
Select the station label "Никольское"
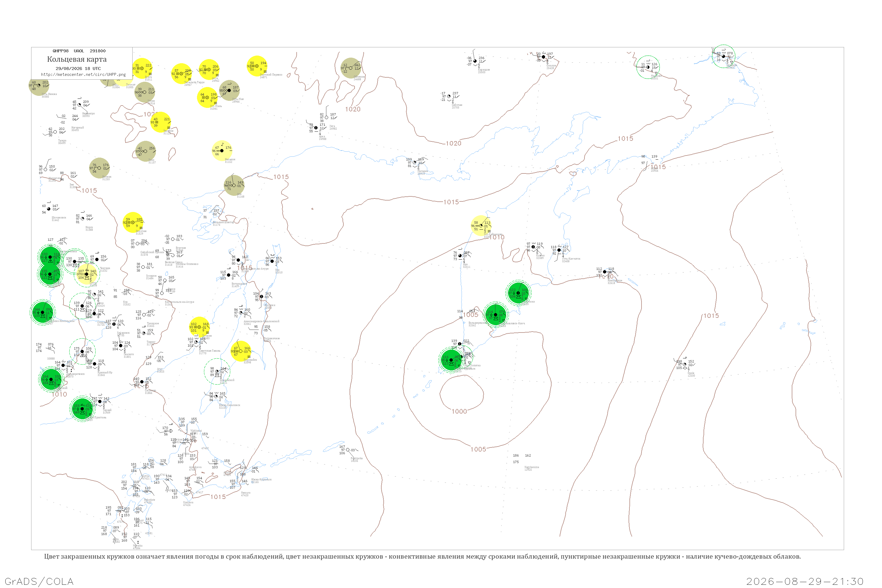(x=615, y=280)
